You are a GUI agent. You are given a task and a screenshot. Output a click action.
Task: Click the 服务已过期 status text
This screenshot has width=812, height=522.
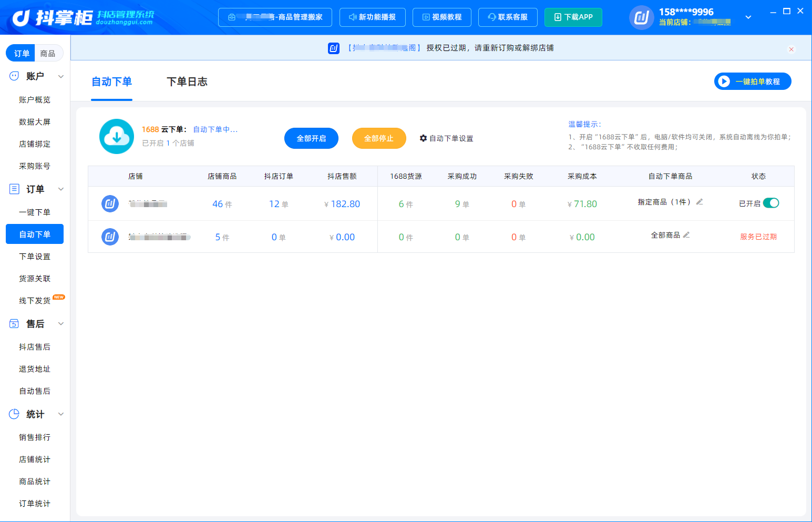pyautogui.click(x=758, y=237)
